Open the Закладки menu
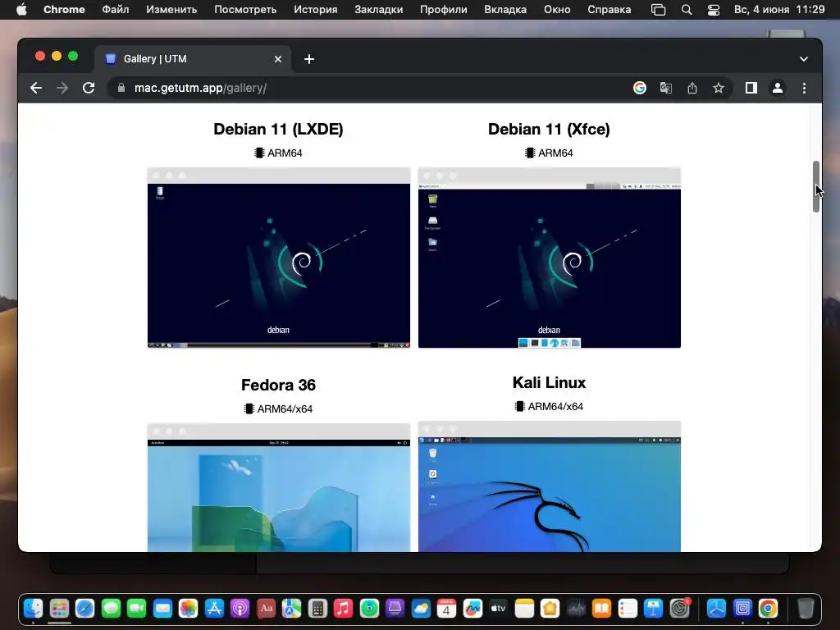Screen dimensions: 840x630 379,10
